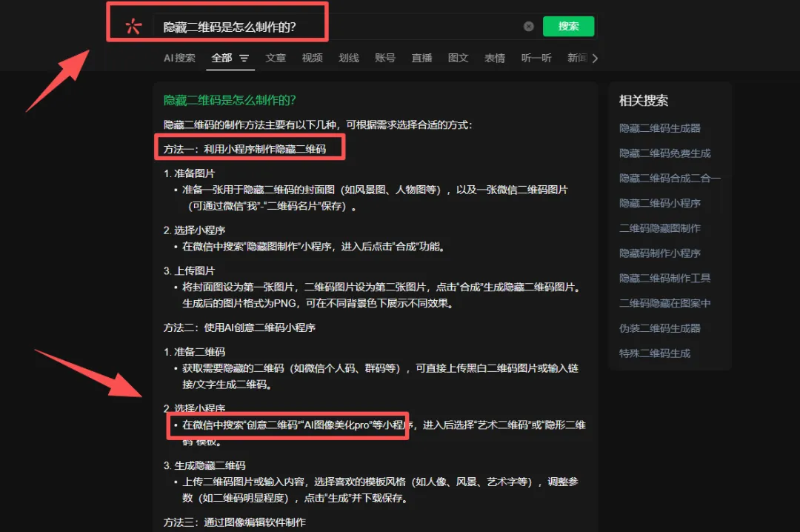Switch to the 视频 tab
This screenshot has height=532, width=800.
tap(313, 59)
